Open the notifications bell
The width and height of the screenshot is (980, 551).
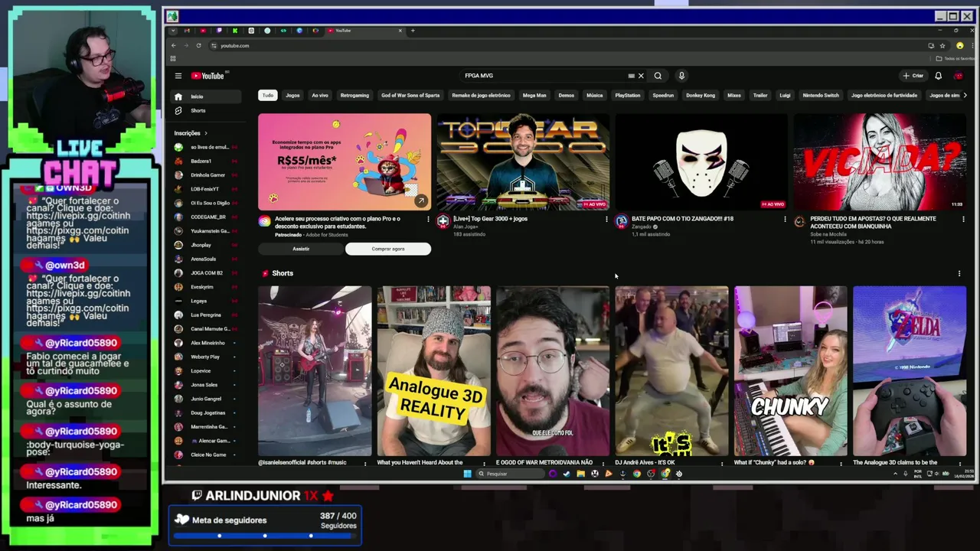[938, 76]
